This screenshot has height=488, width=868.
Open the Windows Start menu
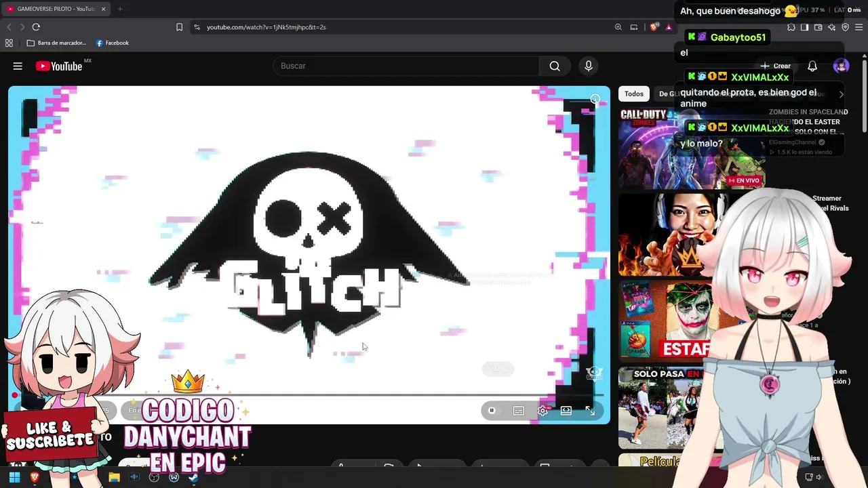click(x=14, y=477)
